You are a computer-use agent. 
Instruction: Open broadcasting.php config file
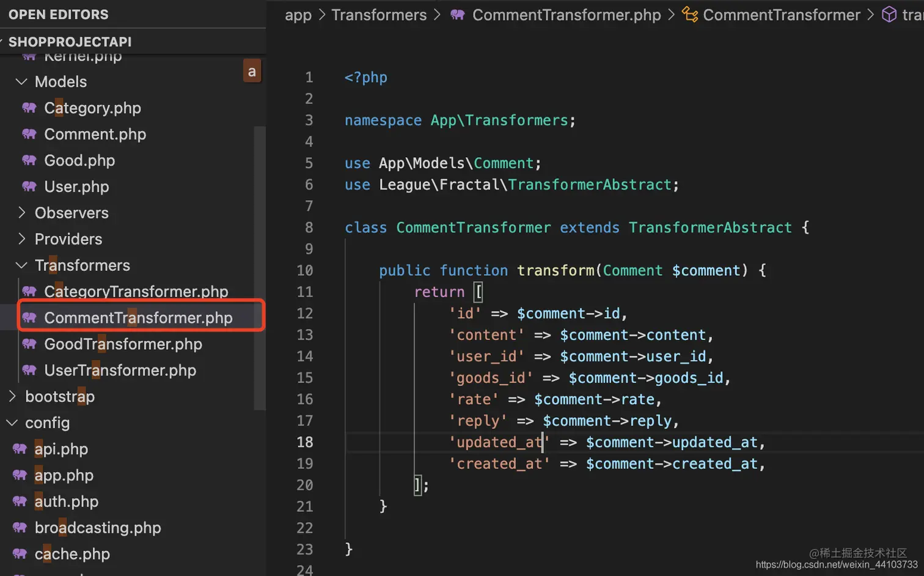click(x=98, y=528)
